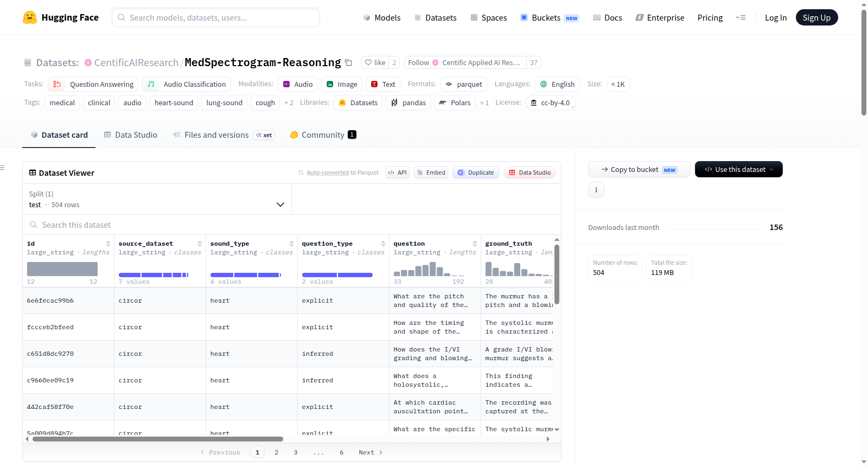The image size is (868, 467).
Task: Open the Enterprise menu item
Action: 660,18
